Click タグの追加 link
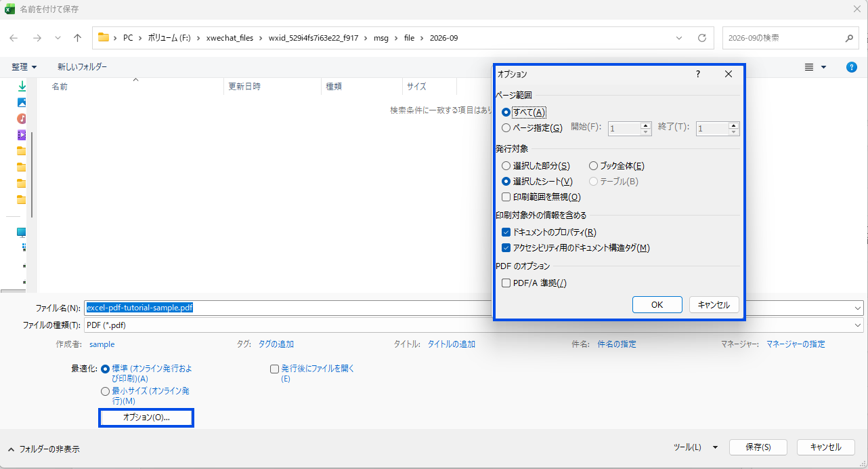The height and width of the screenshot is (469, 868). click(x=276, y=344)
